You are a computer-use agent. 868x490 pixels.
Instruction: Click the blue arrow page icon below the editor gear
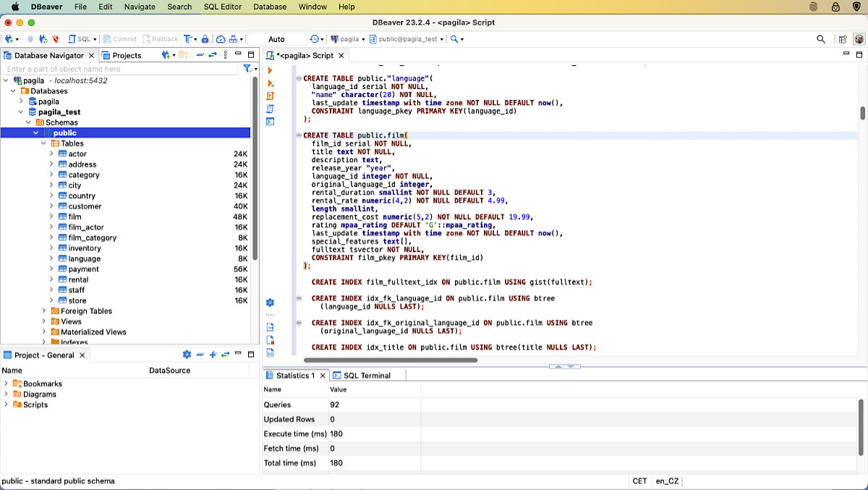(271, 327)
